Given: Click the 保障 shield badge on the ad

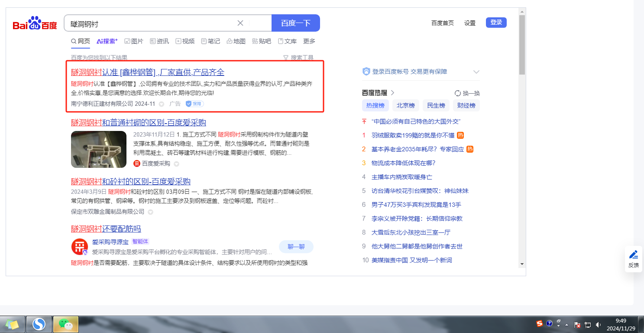Looking at the screenshot, I should (194, 104).
